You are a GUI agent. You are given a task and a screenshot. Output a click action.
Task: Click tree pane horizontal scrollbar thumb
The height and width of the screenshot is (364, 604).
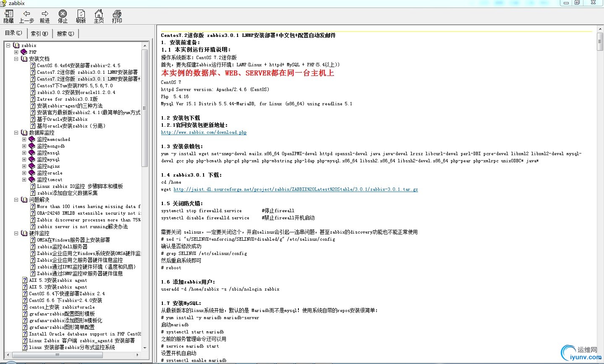click(x=57, y=355)
